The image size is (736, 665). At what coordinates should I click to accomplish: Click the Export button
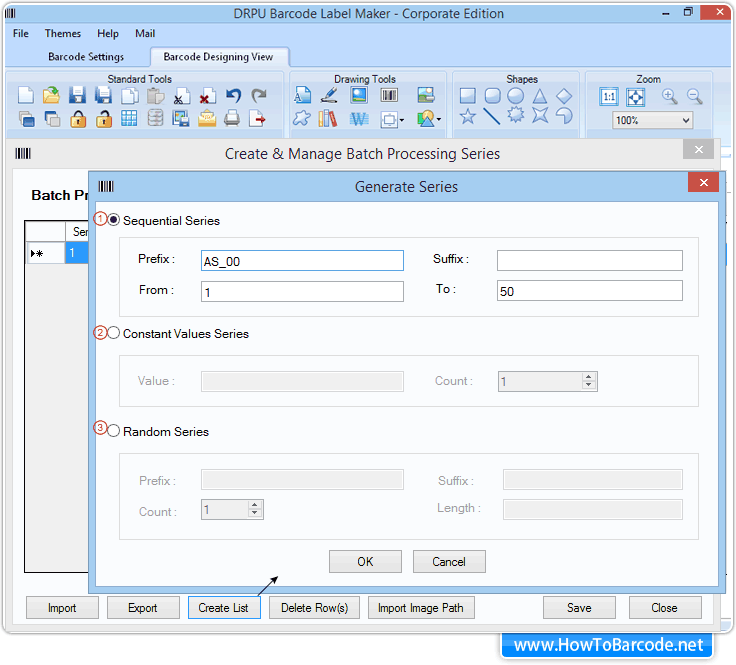[x=143, y=608]
